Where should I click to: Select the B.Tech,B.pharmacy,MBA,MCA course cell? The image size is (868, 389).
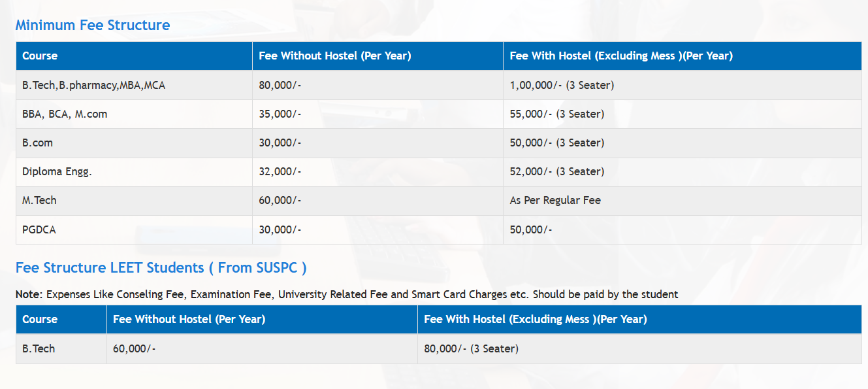click(93, 85)
